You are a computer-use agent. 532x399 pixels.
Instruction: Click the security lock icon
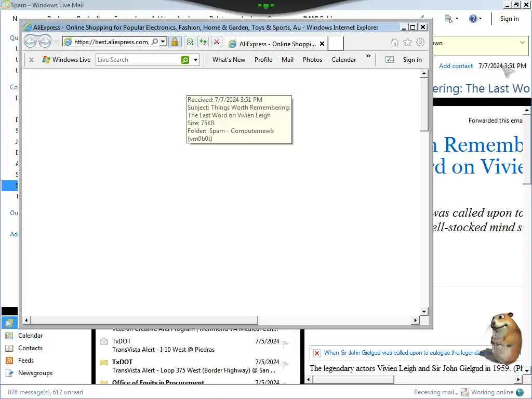(175, 42)
